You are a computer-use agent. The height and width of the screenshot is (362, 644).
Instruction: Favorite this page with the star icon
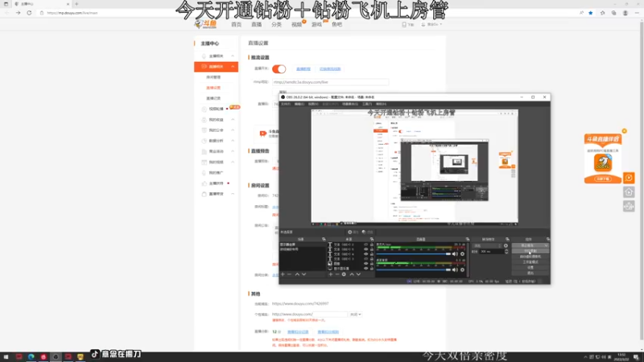tap(591, 13)
